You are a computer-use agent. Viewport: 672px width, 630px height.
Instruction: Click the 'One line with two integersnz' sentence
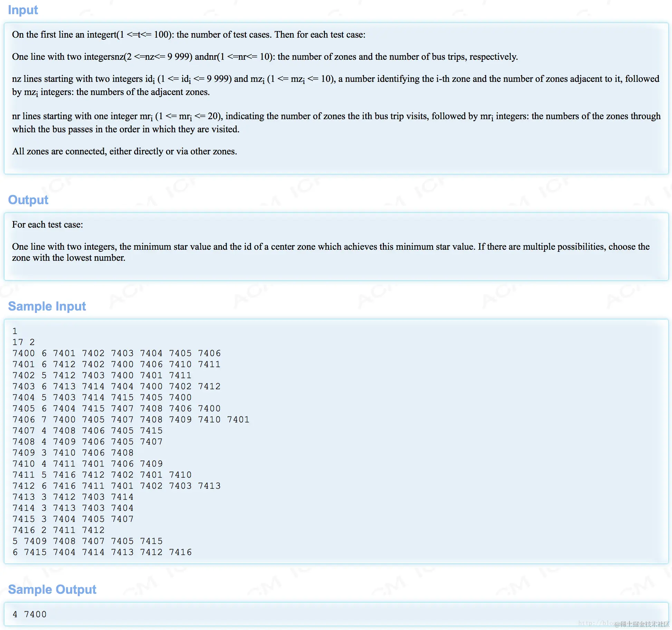coord(265,57)
